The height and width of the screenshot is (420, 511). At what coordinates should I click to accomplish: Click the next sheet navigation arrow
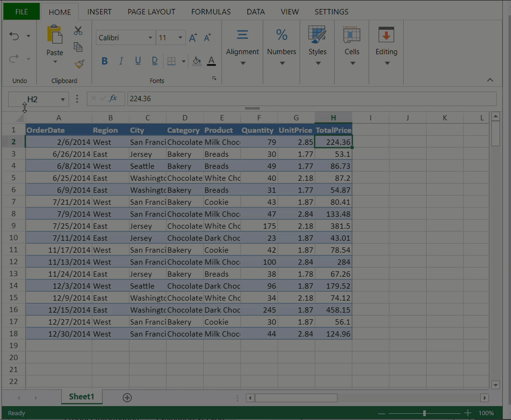tap(36, 398)
